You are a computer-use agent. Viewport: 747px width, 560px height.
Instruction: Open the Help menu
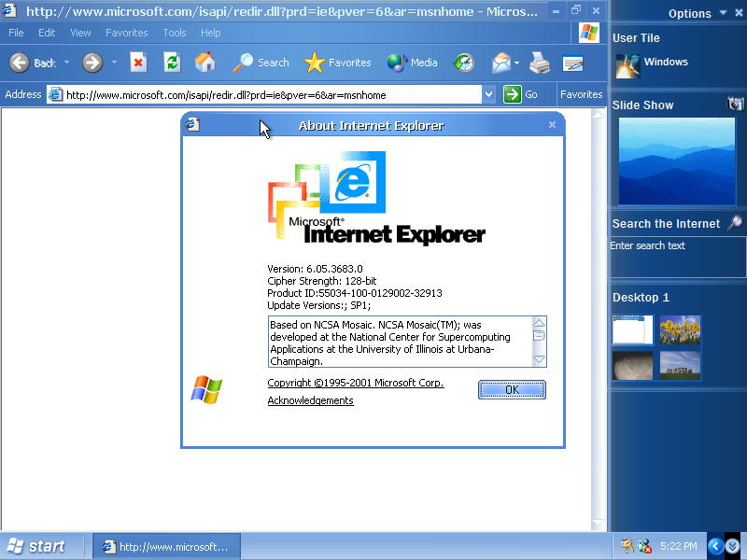(211, 33)
